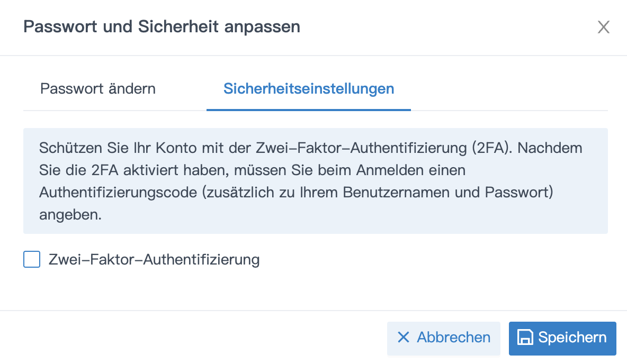Image resolution: width=627 pixels, height=364 pixels.
Task: Enable the Zwei-Faktor-Authentifizierung checkbox
Action: (x=32, y=260)
